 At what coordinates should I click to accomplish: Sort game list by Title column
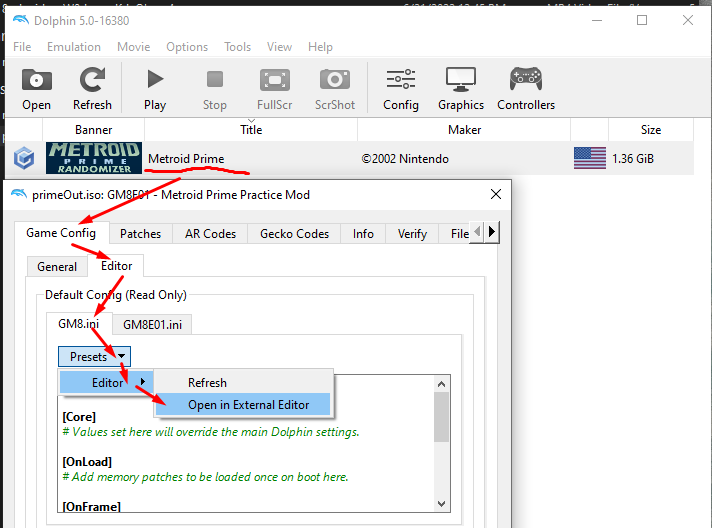[x=251, y=130]
